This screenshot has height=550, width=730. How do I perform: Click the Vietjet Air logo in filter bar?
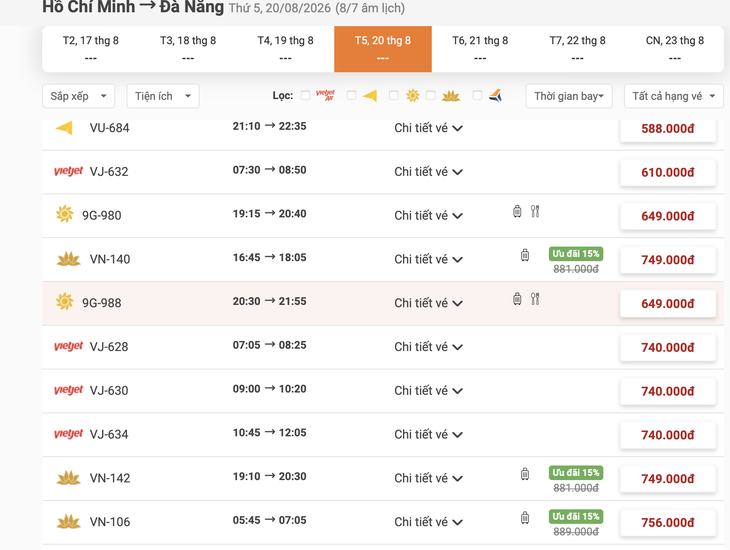[x=325, y=95]
